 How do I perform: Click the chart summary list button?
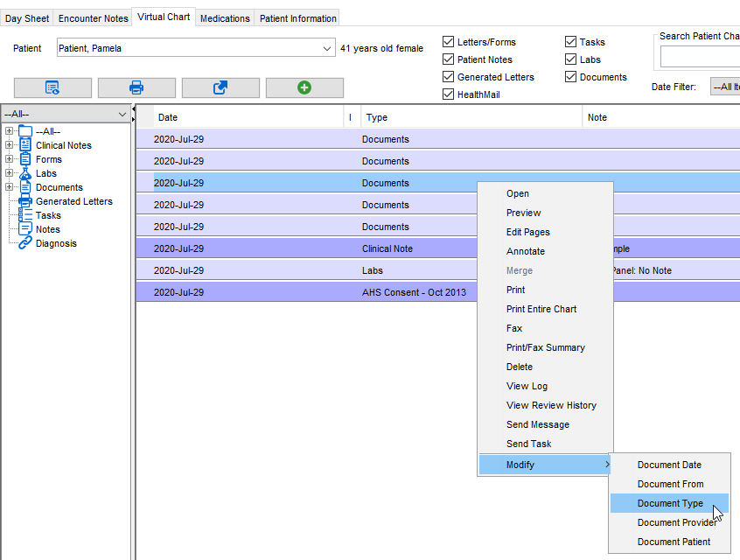click(52, 87)
